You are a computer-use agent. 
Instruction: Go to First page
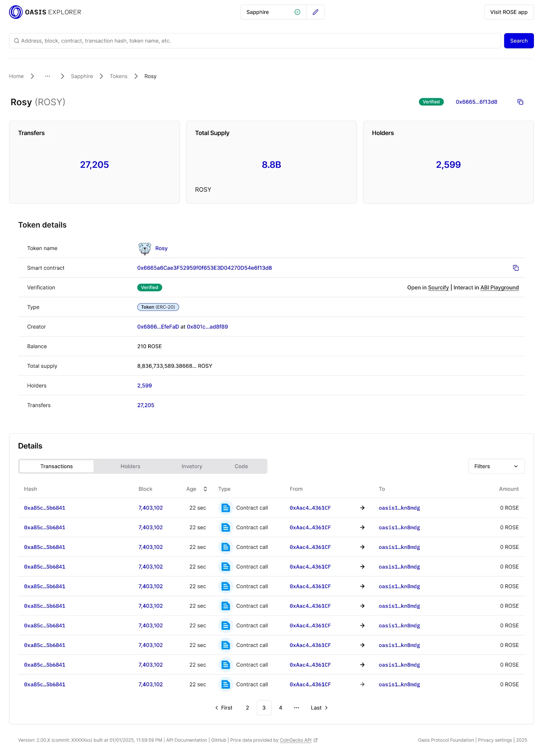pyautogui.click(x=224, y=708)
